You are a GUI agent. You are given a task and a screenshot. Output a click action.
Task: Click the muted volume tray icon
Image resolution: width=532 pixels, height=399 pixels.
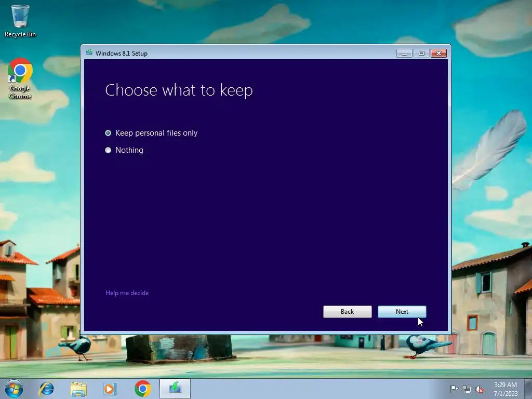(480, 390)
